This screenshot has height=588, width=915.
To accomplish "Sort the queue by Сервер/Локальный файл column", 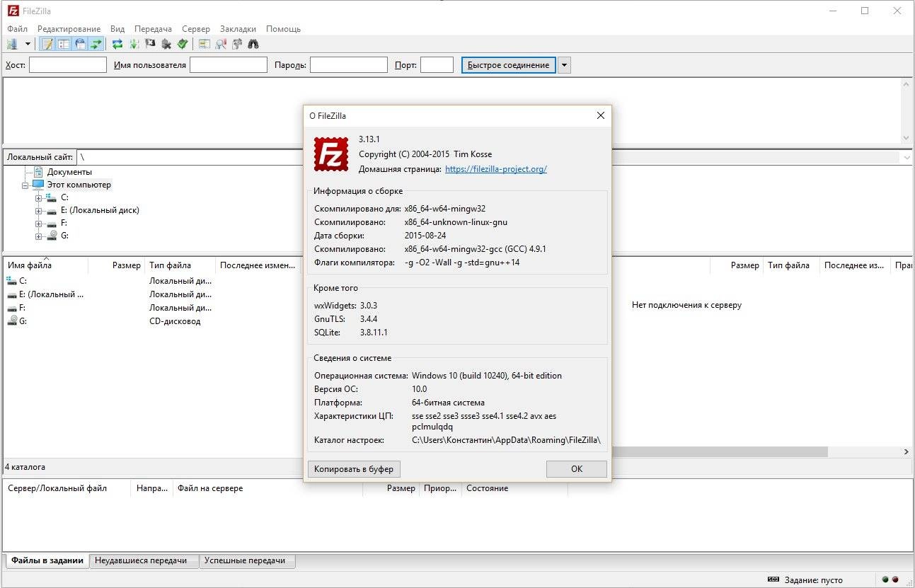I will [x=68, y=488].
